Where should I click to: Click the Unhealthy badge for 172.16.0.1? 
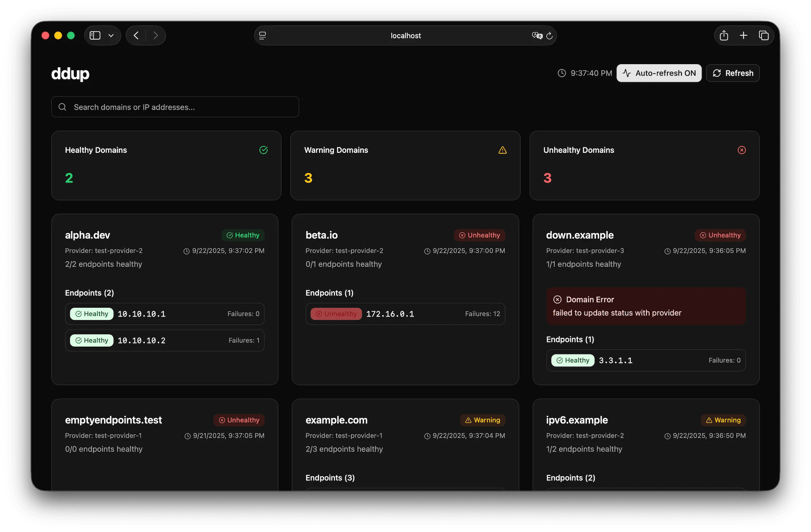pos(336,314)
